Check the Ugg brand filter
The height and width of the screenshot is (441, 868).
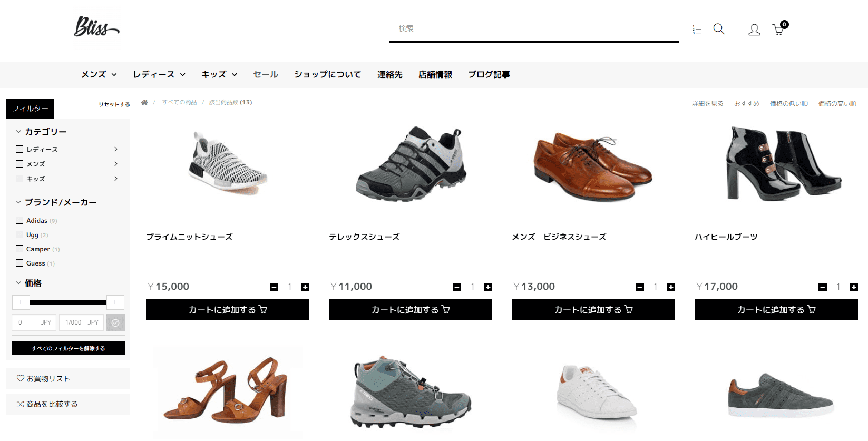19,234
